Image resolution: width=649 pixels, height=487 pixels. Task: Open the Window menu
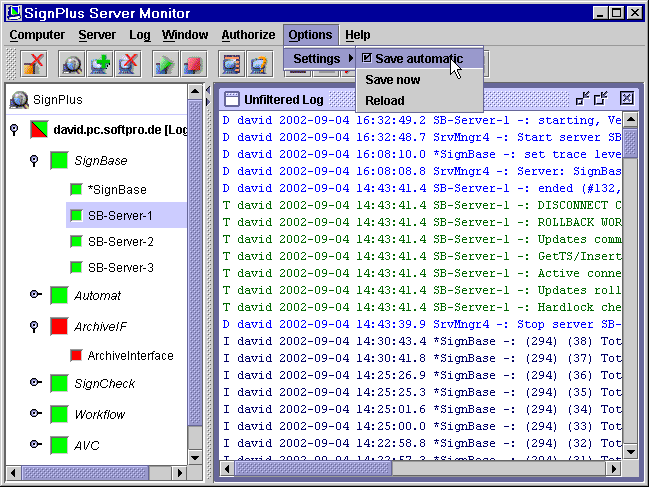(x=185, y=35)
